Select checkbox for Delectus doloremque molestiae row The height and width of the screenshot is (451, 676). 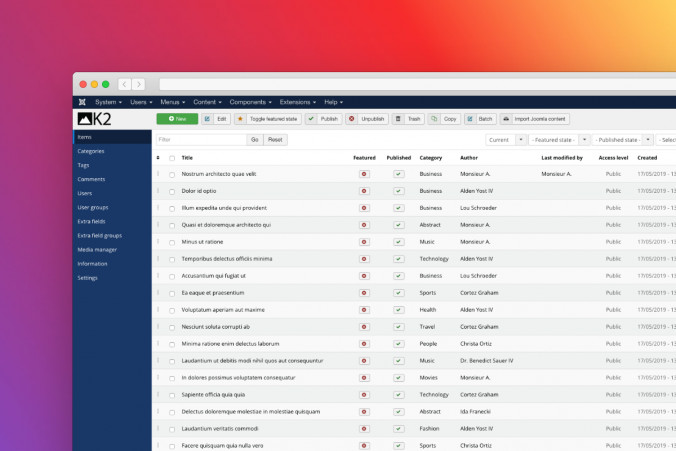[x=172, y=412]
